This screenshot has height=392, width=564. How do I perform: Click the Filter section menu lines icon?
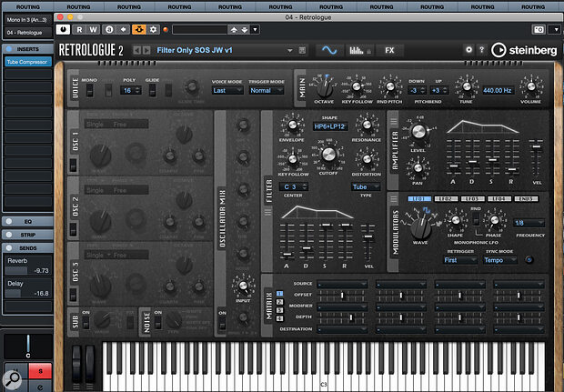(268, 212)
